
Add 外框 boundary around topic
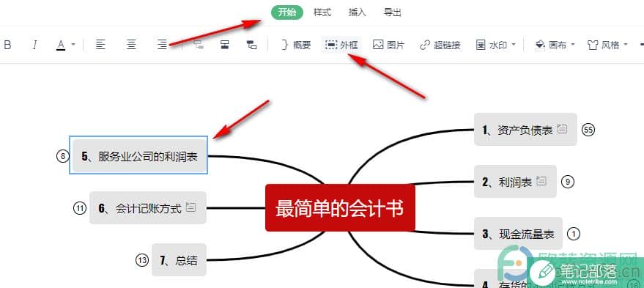coord(341,45)
